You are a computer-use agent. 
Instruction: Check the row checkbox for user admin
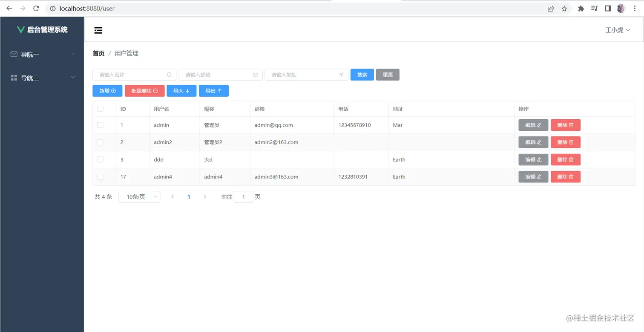point(100,125)
